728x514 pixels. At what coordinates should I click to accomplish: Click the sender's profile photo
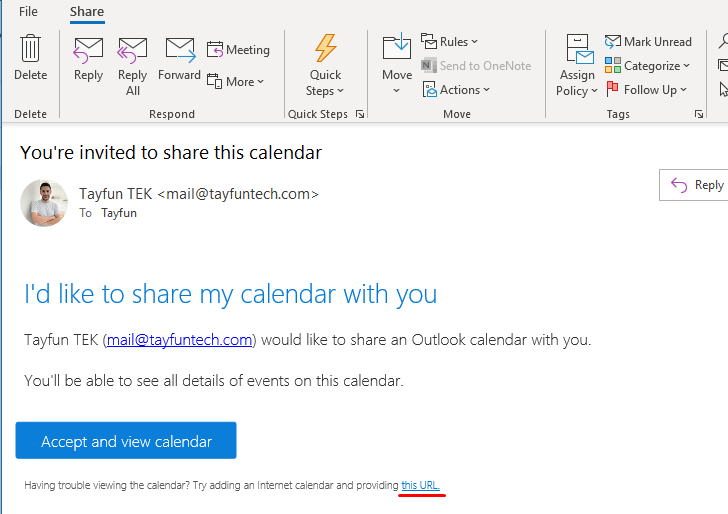coord(44,203)
